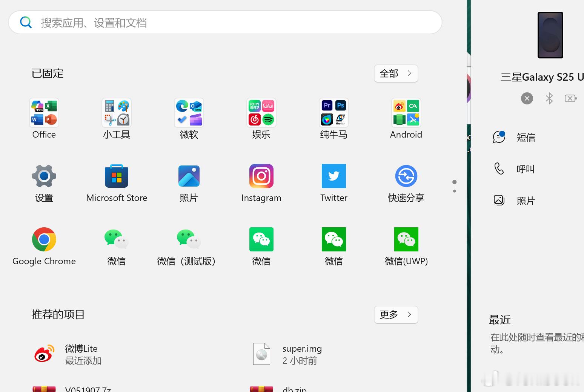Open phone 短信 messages
The height and width of the screenshot is (392, 584).
click(514, 137)
